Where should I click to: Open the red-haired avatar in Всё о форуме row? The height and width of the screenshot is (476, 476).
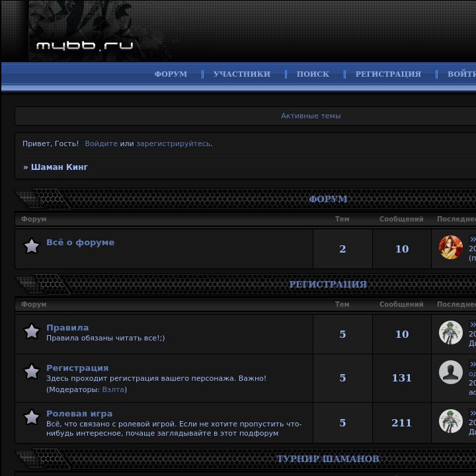[x=450, y=247]
